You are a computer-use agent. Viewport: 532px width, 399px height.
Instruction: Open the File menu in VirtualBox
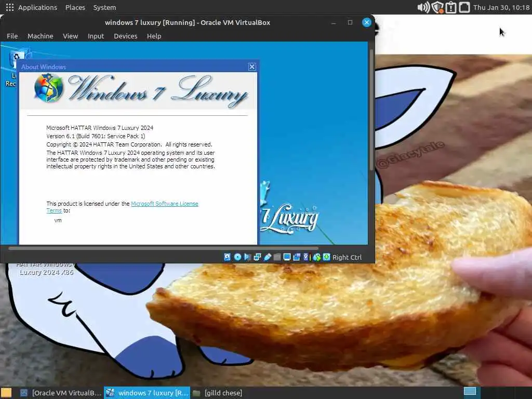(x=12, y=36)
